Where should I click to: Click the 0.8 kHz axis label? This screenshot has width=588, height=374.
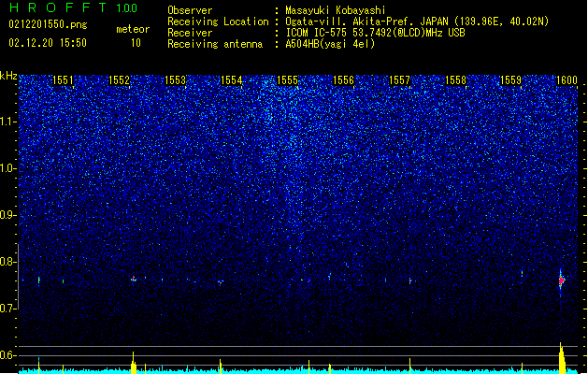[x=8, y=262]
